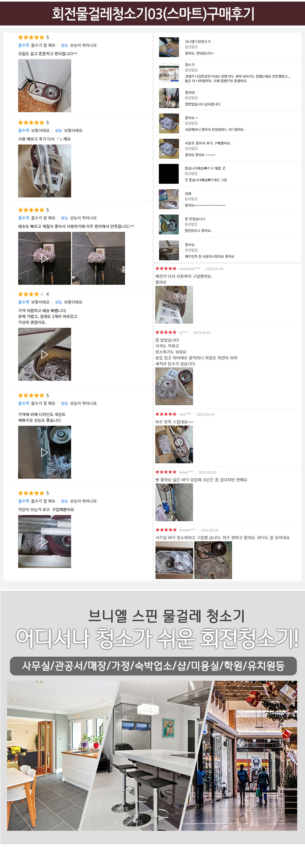Click red star rating of ej*** review
Viewport: 305px width, 868px height.
tap(166, 332)
